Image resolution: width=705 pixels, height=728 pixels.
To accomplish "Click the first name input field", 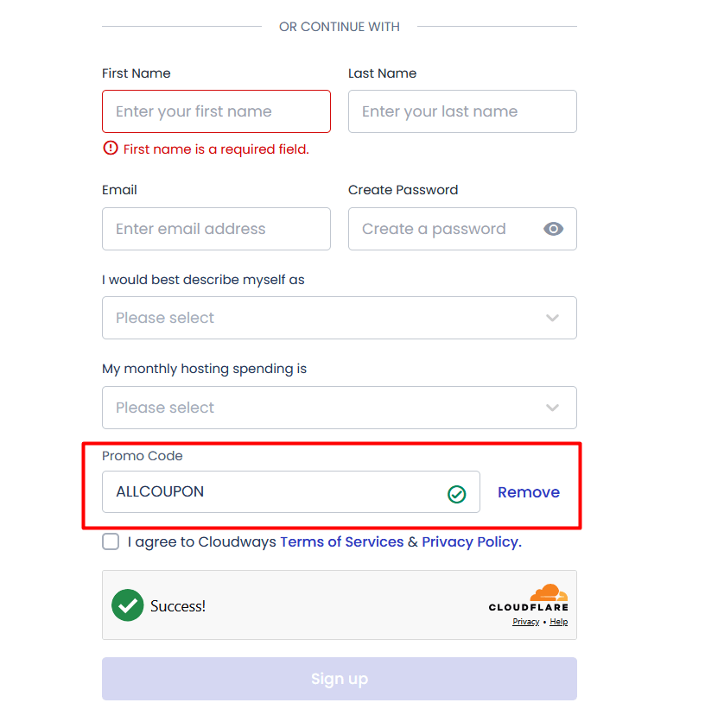I will coord(216,111).
